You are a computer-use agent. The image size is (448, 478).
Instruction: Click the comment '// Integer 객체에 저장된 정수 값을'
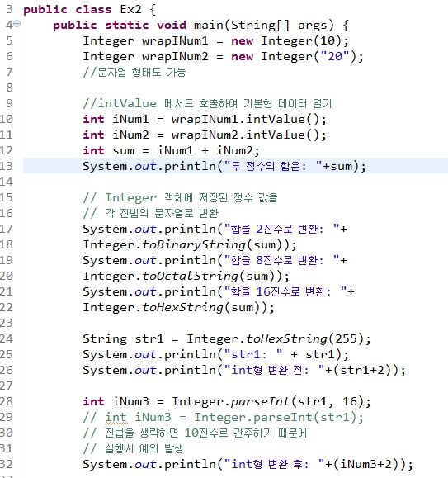[x=181, y=198]
